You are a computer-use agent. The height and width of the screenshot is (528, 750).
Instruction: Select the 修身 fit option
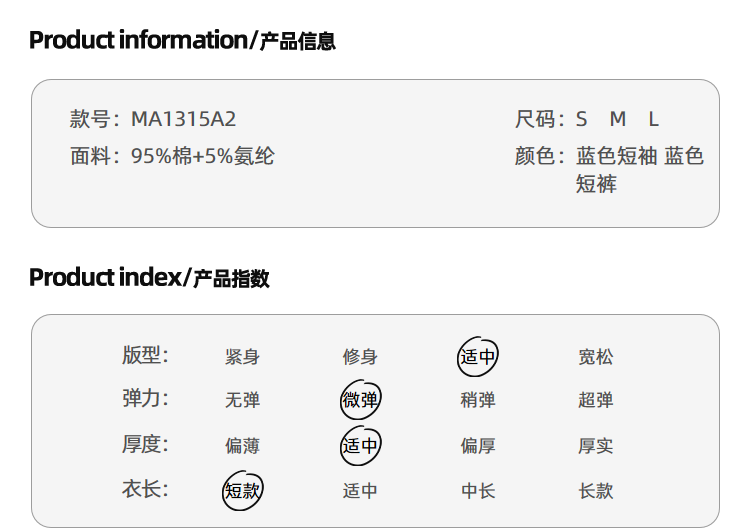click(x=360, y=357)
